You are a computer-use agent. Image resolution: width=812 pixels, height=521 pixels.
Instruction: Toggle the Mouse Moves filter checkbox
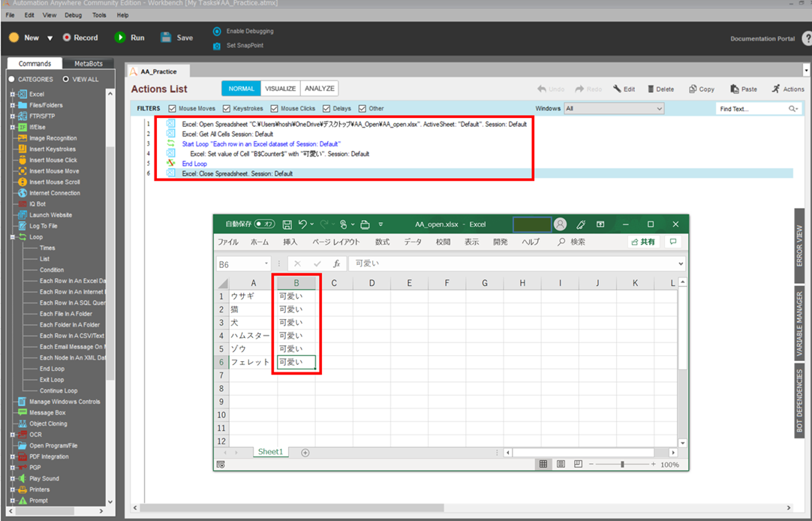[173, 109]
